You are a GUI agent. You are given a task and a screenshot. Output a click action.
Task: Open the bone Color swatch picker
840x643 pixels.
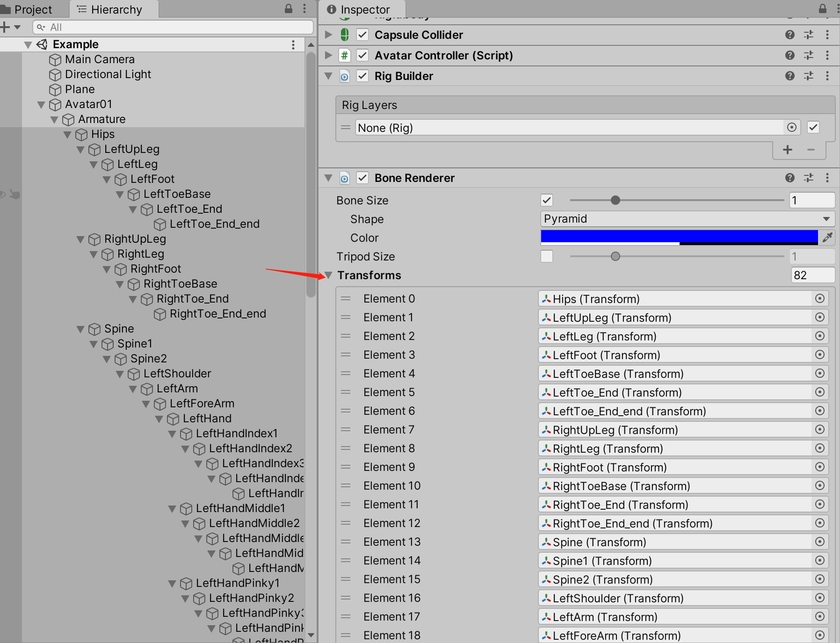coord(679,237)
